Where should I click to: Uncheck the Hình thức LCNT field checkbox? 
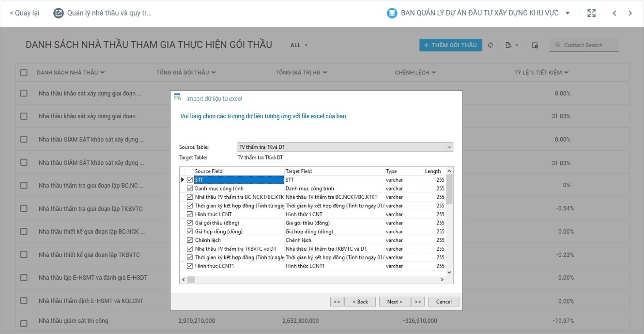[189, 214]
